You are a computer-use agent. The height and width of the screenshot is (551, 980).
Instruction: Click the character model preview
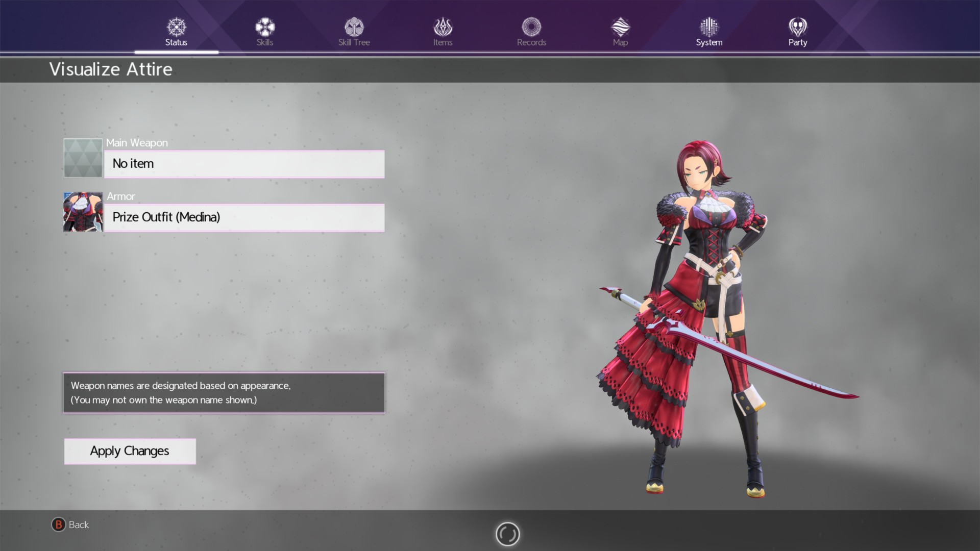[707, 316]
